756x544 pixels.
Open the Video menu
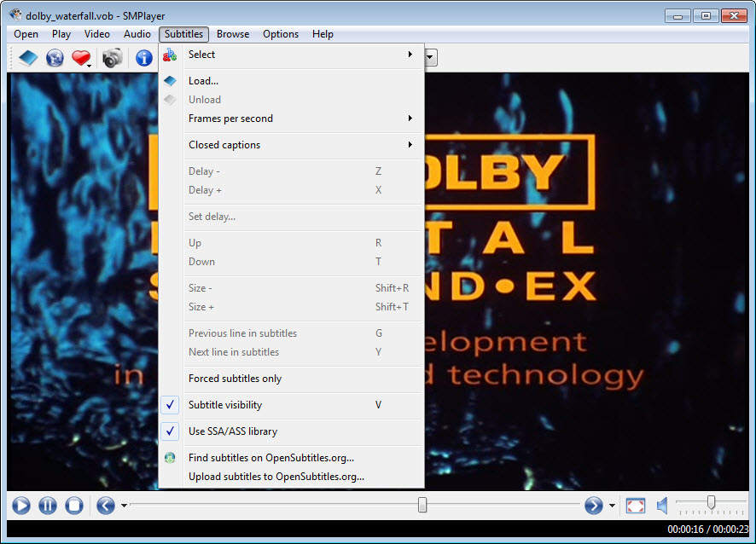(x=97, y=34)
